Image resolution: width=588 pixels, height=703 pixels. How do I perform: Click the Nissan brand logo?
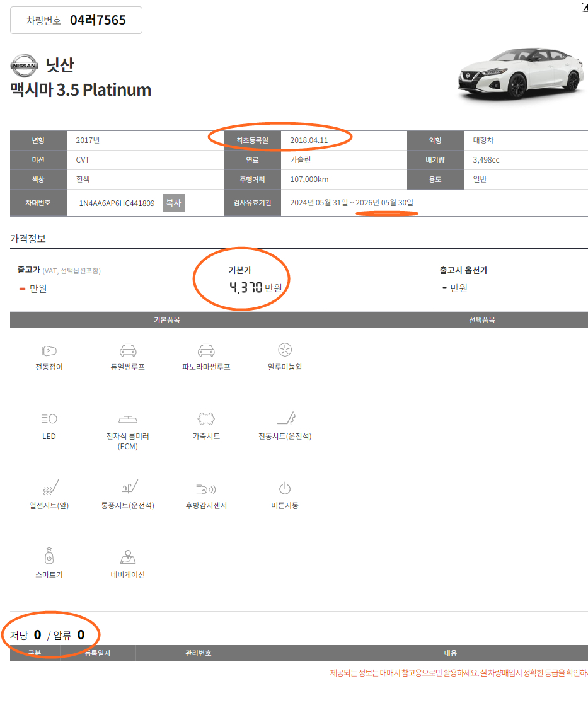pos(24,66)
